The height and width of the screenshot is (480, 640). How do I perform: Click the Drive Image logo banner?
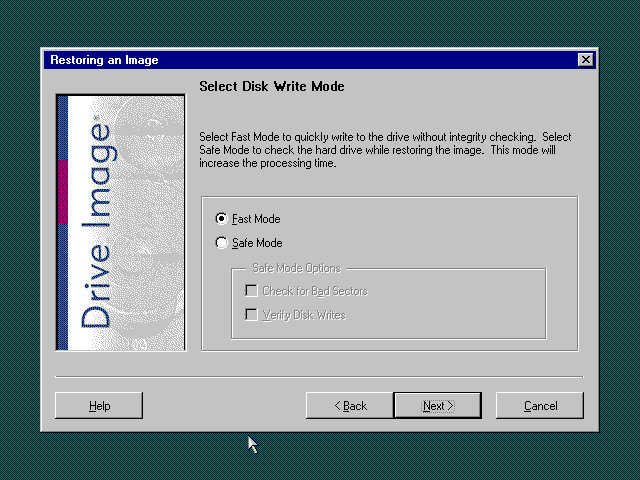(x=121, y=222)
